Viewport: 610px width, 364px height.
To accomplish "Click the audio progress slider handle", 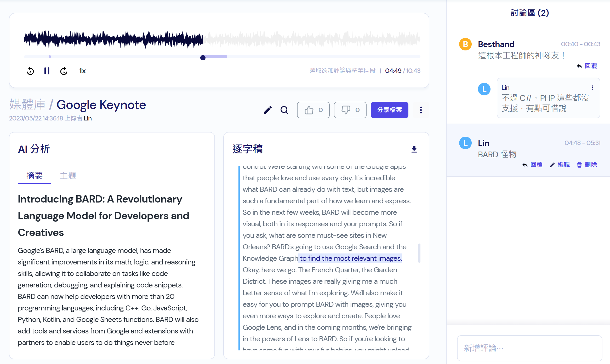I will click(x=203, y=58).
